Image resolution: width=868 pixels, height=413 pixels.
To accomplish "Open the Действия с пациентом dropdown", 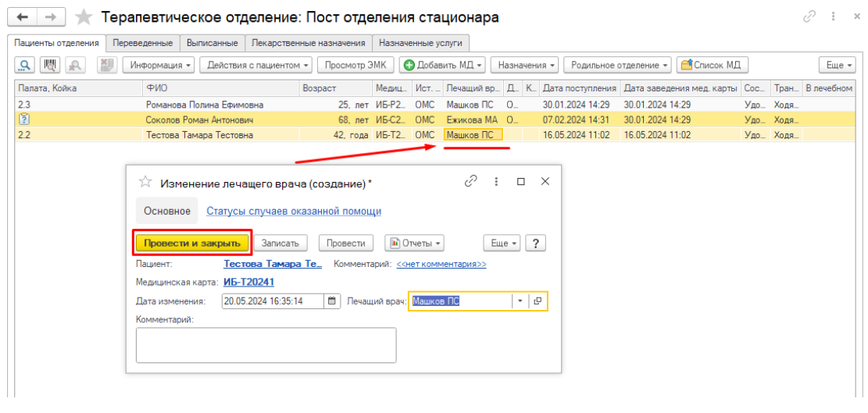I will point(256,66).
